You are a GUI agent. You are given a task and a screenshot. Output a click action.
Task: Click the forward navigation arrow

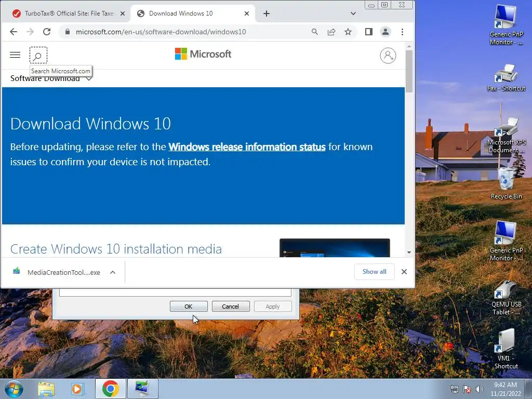click(x=30, y=32)
